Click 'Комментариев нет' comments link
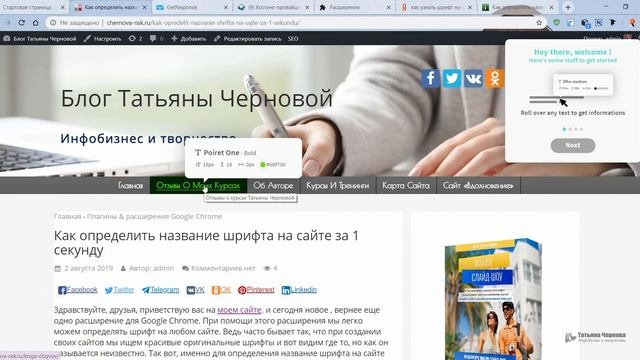640x360 pixels. coord(219,268)
